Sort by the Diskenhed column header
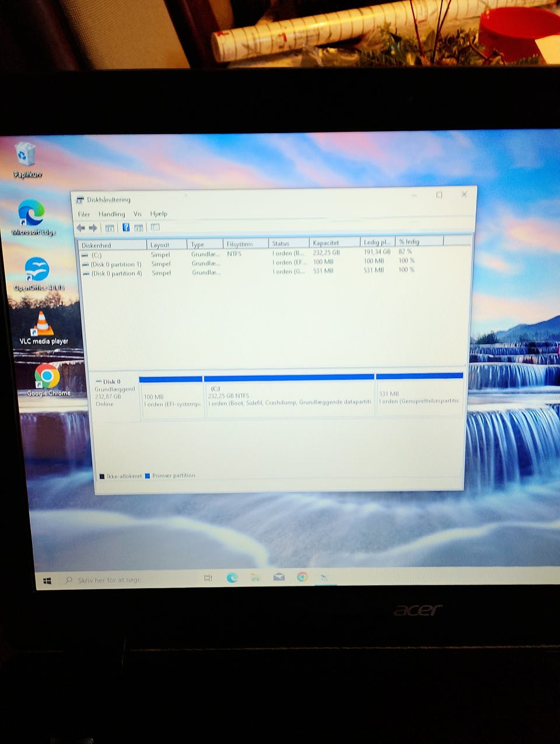This screenshot has height=744, width=560. 112,245
